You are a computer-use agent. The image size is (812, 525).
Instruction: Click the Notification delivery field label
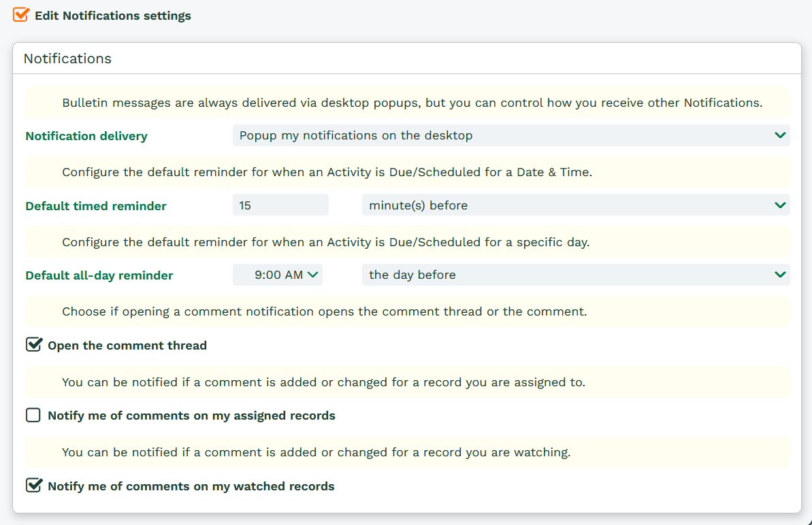pos(86,136)
